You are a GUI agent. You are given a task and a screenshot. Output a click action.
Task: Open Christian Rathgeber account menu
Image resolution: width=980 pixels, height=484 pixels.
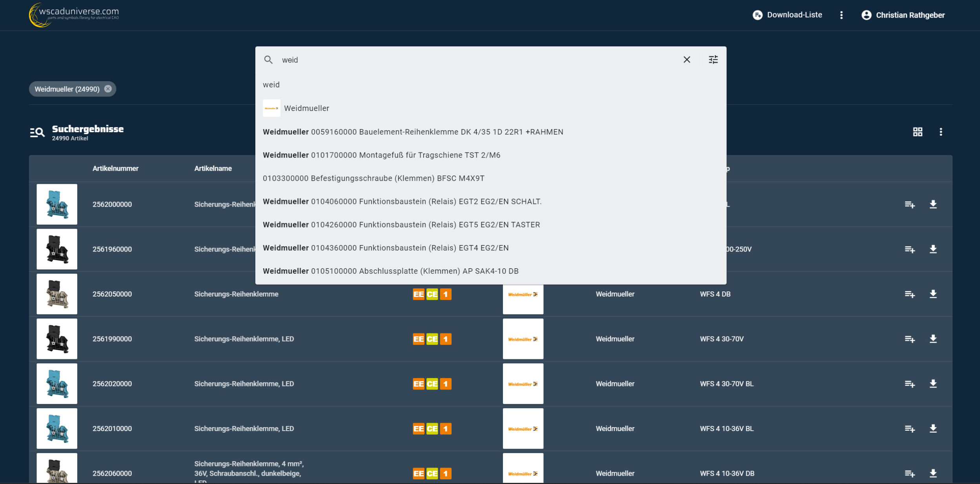903,15
